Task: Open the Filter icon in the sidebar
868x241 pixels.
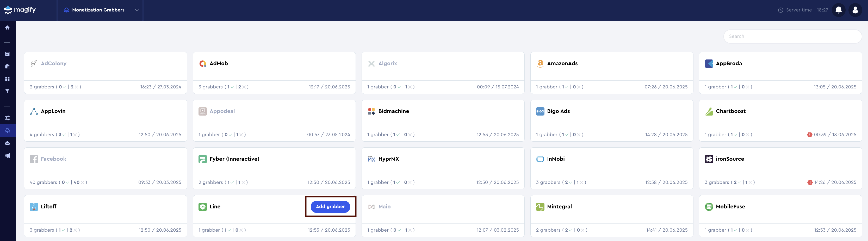Action: (7, 91)
